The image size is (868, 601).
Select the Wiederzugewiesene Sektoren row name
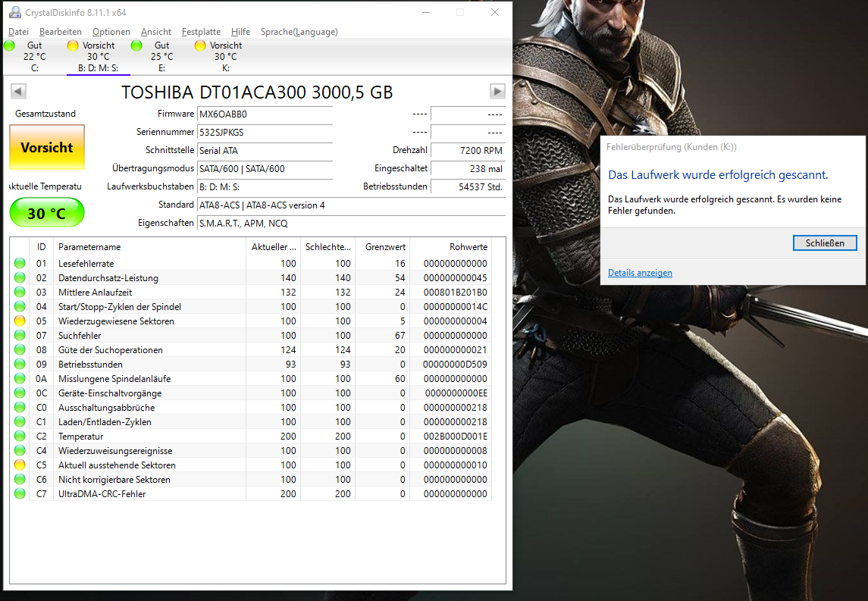click(x=116, y=321)
